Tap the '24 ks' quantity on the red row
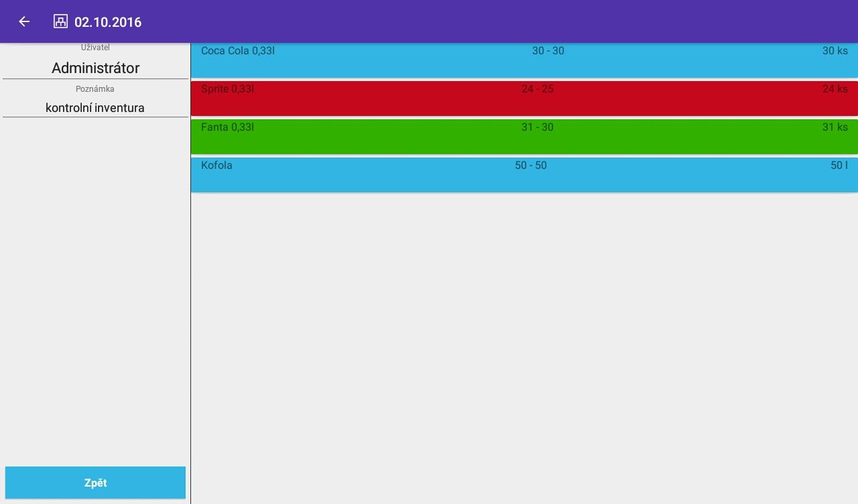 pos(835,89)
